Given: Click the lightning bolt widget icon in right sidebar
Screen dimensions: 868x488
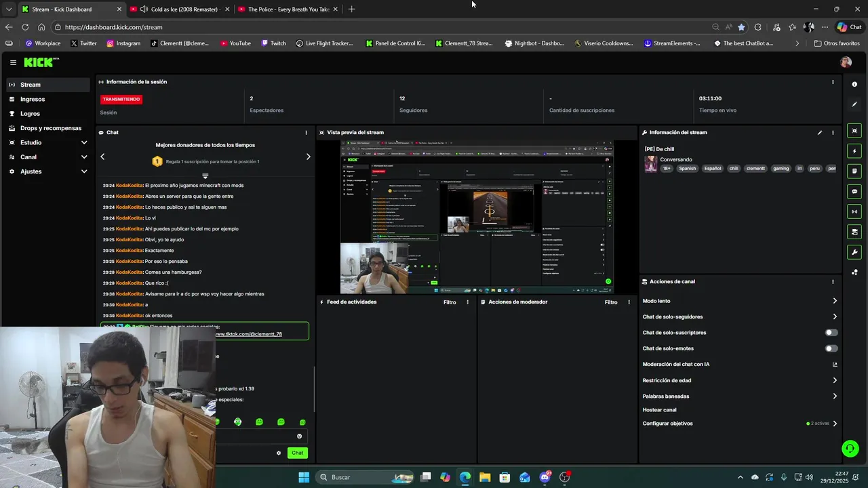Looking at the screenshot, I should point(854,151).
